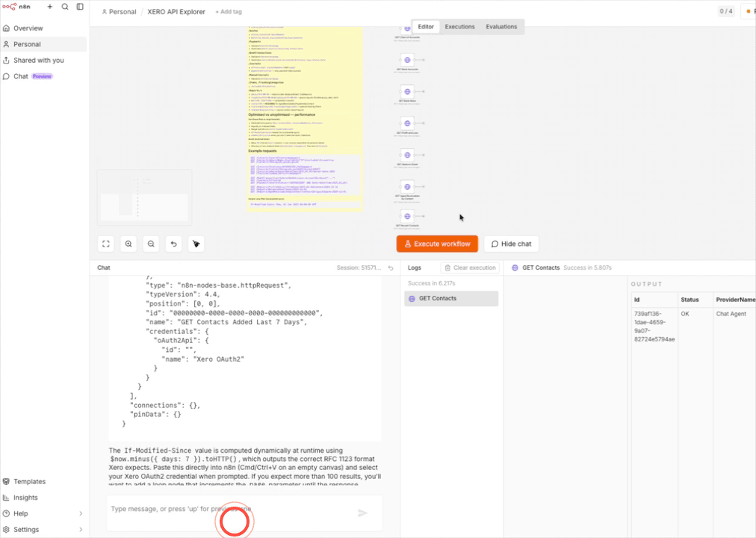Image resolution: width=756 pixels, height=538 pixels.
Task: Click the OUTPUT section label
Action: (646, 284)
